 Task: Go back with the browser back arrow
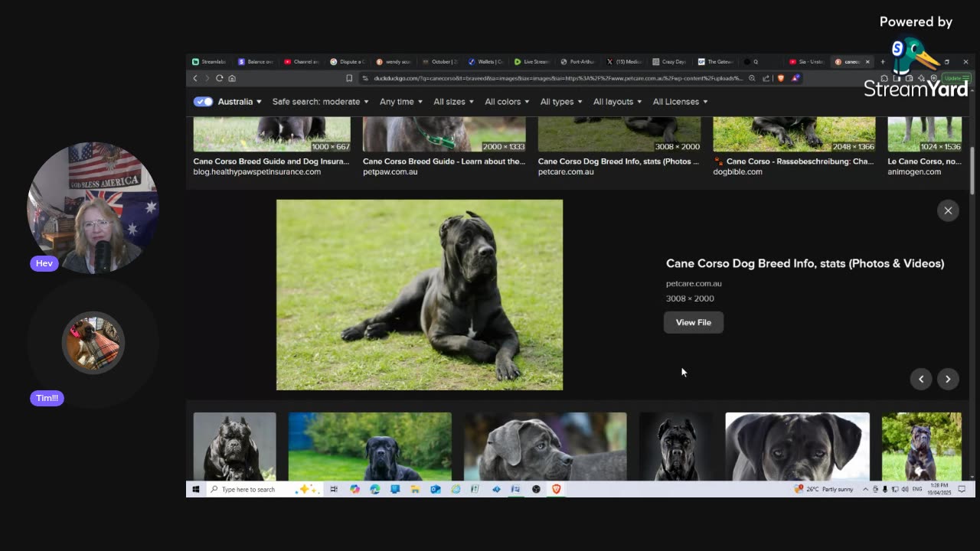click(195, 78)
